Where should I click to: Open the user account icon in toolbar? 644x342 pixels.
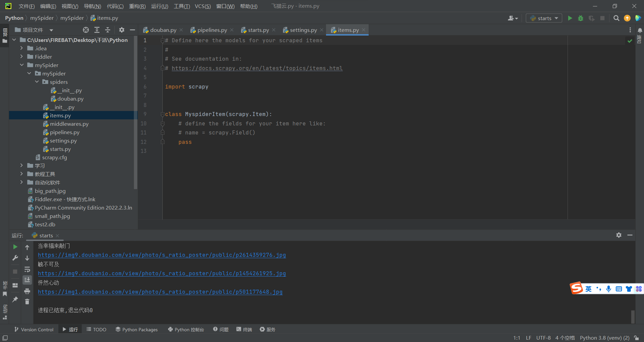click(x=513, y=18)
